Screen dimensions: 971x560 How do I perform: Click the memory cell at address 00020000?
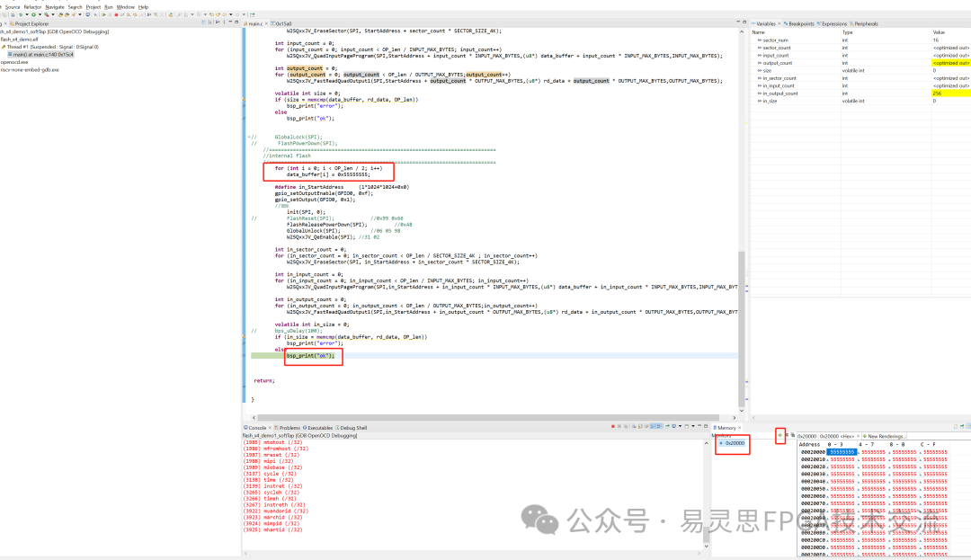[842, 452]
